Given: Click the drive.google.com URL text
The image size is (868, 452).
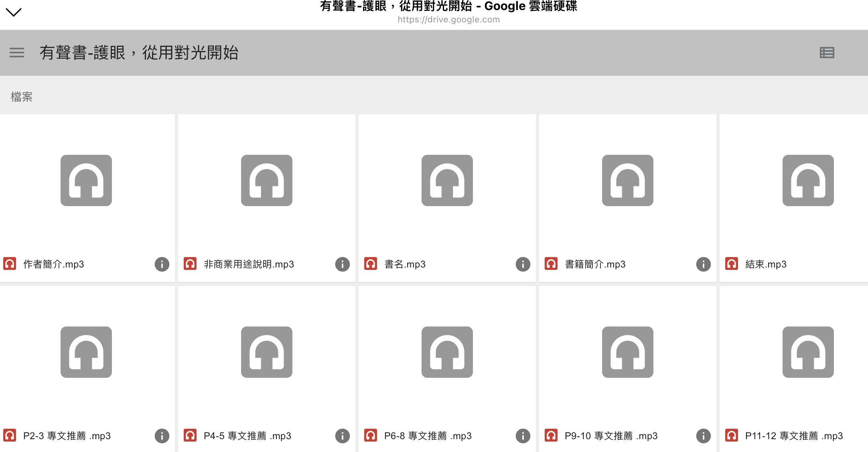Looking at the screenshot, I should tap(448, 20).
